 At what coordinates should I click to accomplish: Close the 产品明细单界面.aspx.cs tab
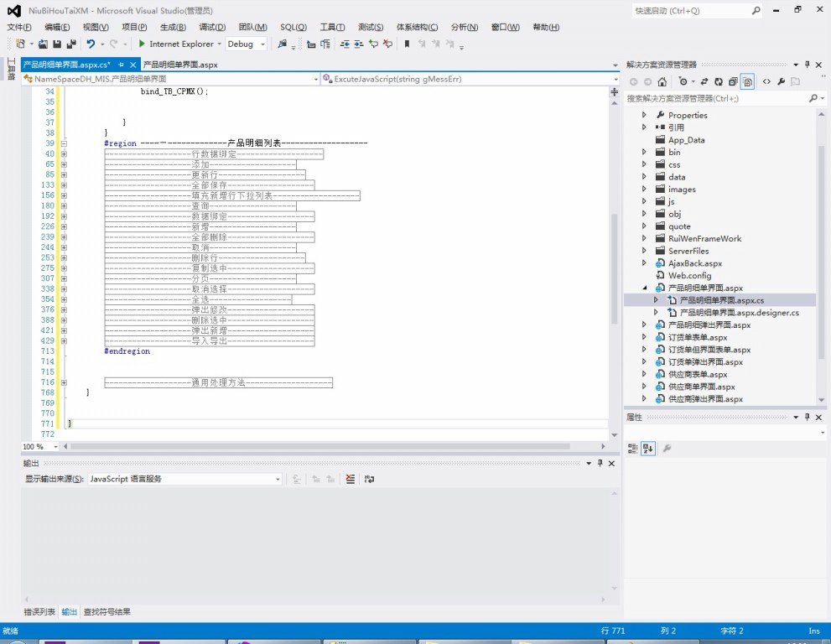[132, 65]
